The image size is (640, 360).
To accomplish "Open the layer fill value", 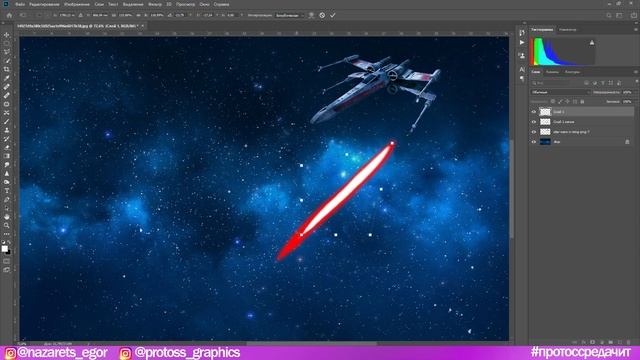I will point(628,102).
